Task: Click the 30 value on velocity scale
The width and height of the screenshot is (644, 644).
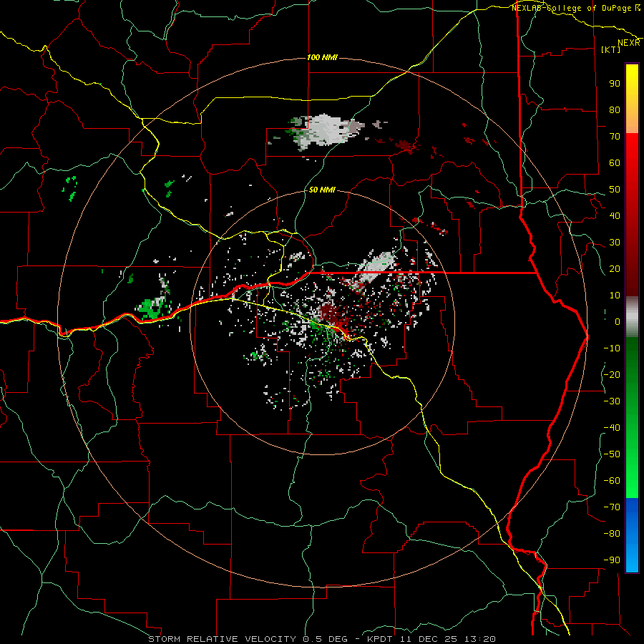Action: (615, 243)
